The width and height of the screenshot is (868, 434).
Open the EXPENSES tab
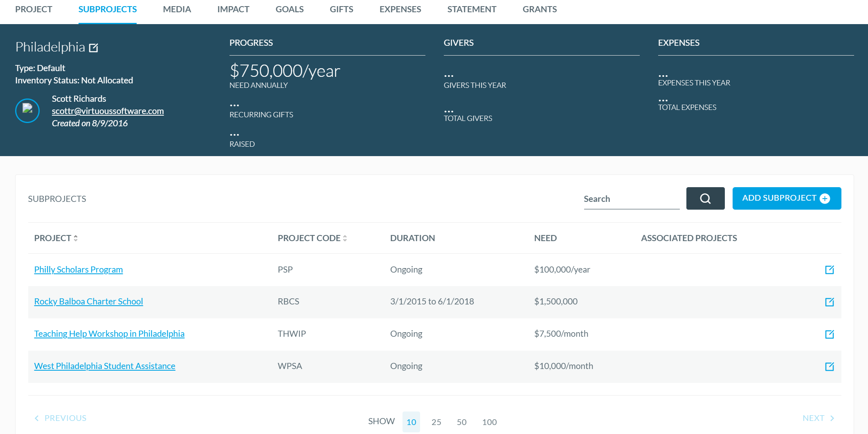point(400,9)
